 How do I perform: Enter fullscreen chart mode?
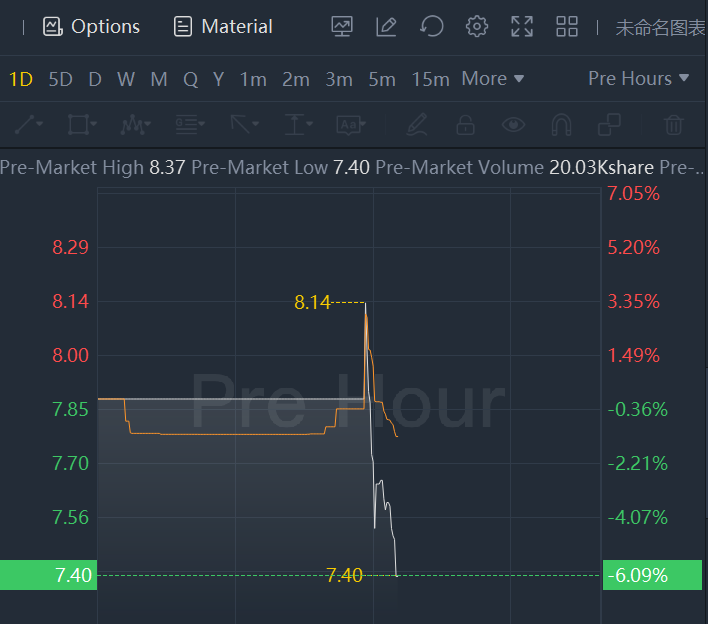tap(522, 27)
